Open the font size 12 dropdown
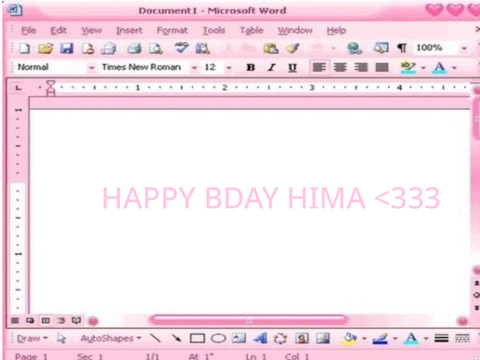 coord(229,68)
